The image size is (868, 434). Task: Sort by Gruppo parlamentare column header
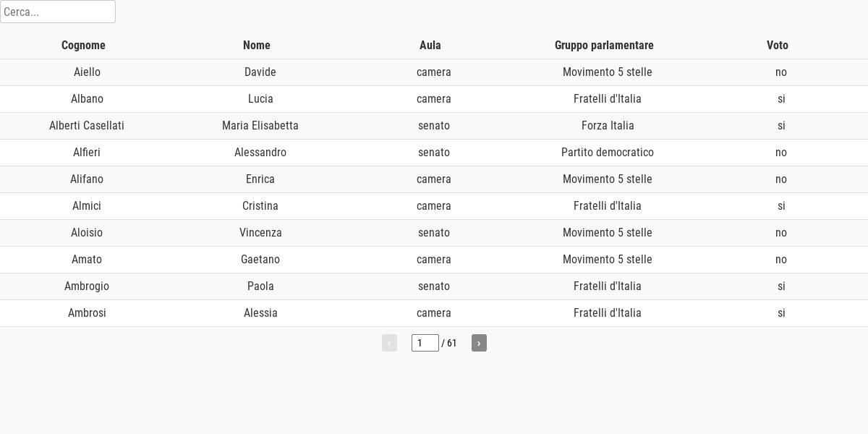604,46
